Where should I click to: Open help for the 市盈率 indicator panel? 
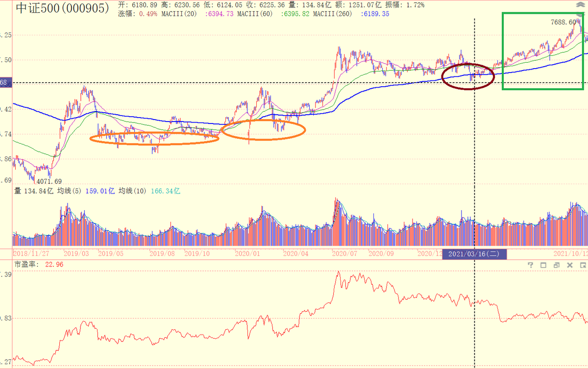530,265
